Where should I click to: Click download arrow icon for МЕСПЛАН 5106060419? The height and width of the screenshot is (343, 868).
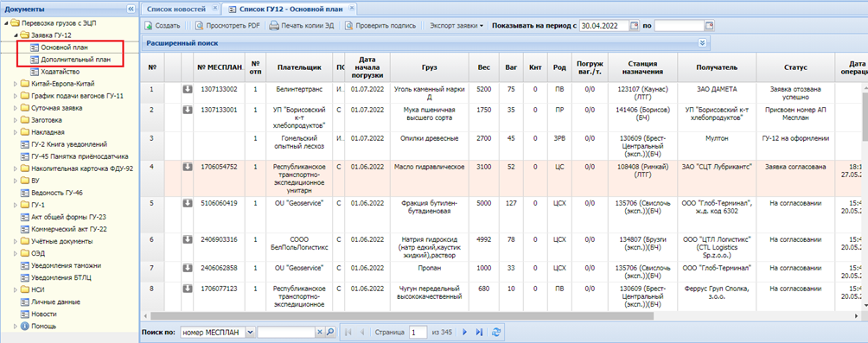(188, 203)
